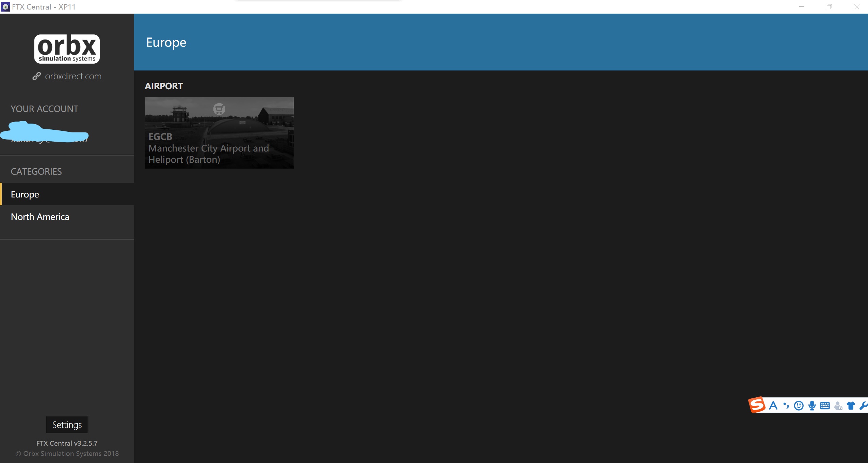The height and width of the screenshot is (463, 868).
Task: Click the wrench/tools icon in system tray
Action: (x=864, y=405)
